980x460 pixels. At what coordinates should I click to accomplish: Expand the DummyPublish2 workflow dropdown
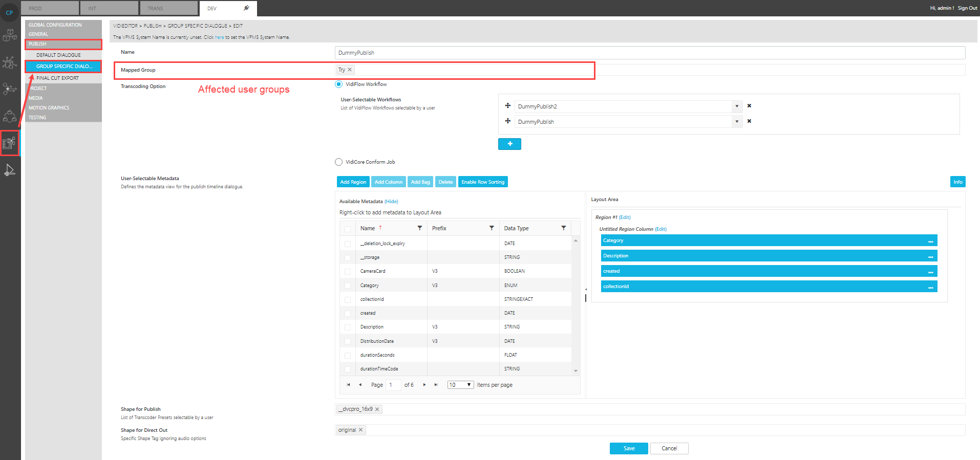pyautogui.click(x=737, y=106)
